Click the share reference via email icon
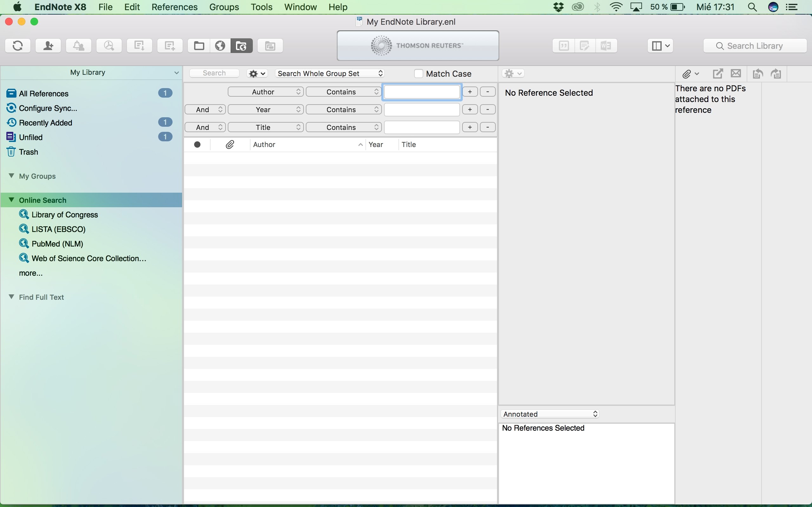 pos(736,74)
